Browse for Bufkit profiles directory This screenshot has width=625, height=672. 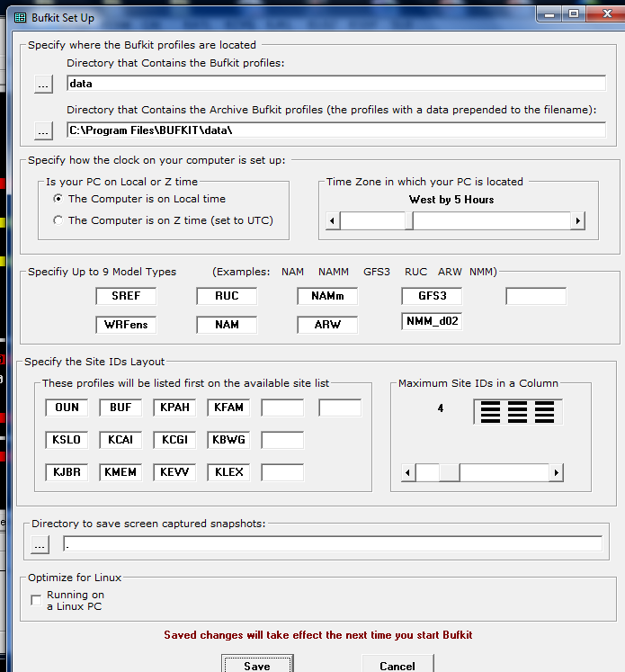(x=43, y=84)
